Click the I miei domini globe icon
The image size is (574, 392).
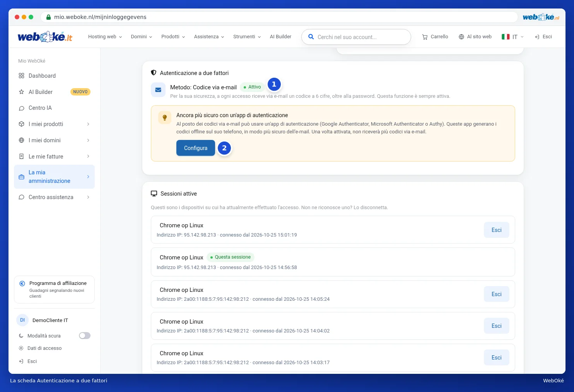point(22,140)
